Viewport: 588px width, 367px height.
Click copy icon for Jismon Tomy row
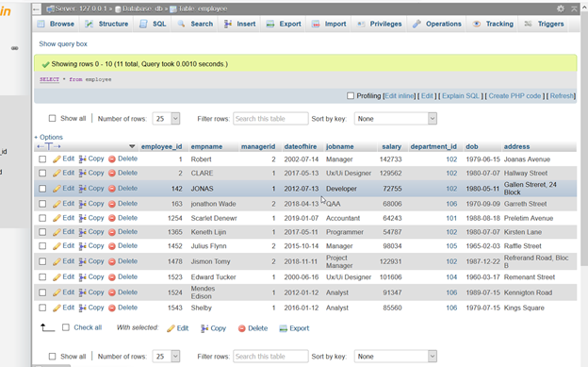tap(83, 261)
